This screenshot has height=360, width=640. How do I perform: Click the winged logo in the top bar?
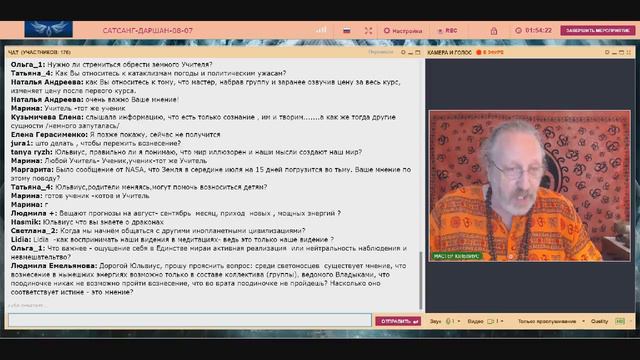[49, 29]
